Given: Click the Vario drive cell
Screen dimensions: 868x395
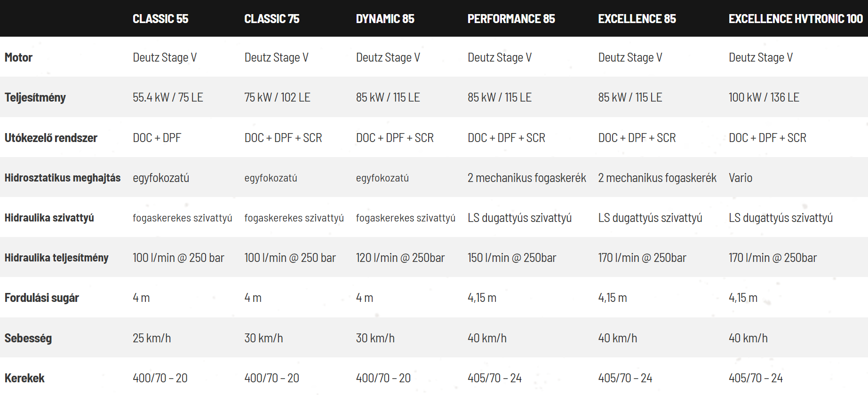Looking at the screenshot, I should (x=741, y=178).
